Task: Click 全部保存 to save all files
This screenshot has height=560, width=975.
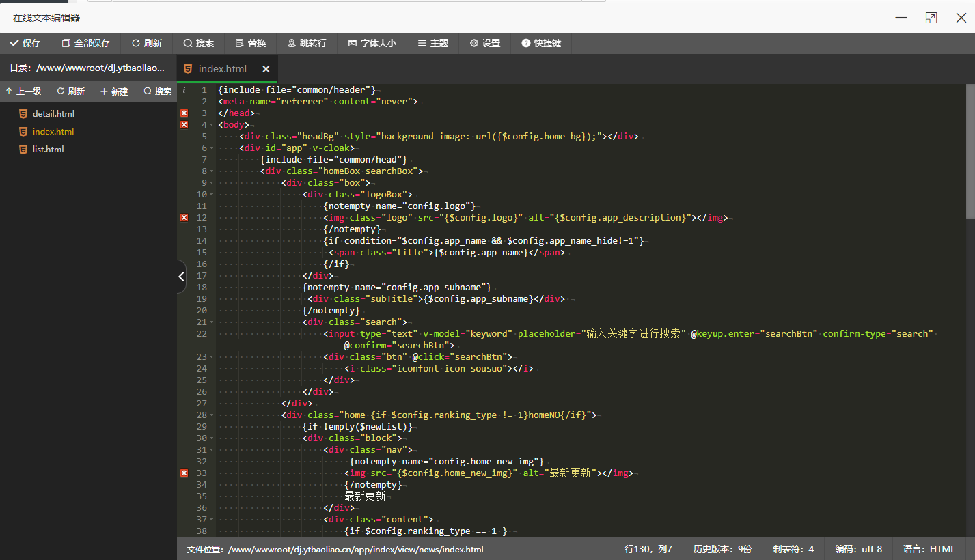Action: [x=86, y=43]
